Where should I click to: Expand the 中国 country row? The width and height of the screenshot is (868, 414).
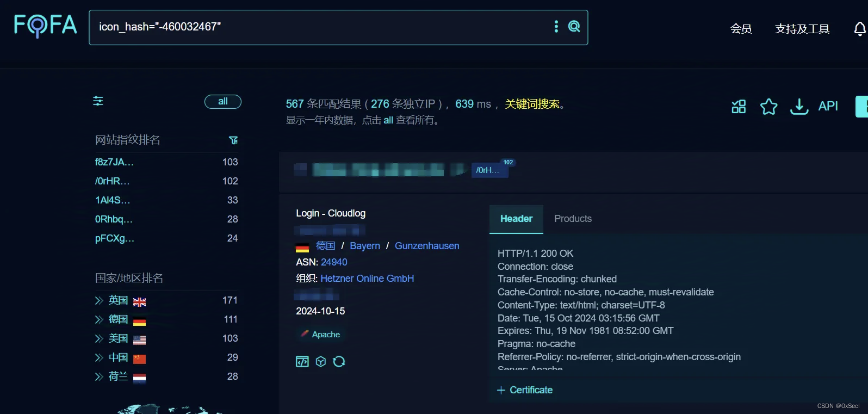[x=99, y=357]
